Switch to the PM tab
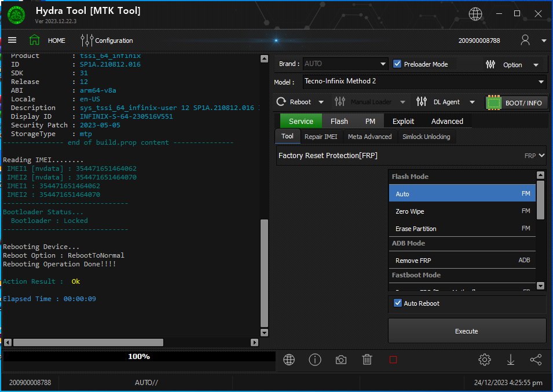Screen dimensions: 553x392 (370, 121)
